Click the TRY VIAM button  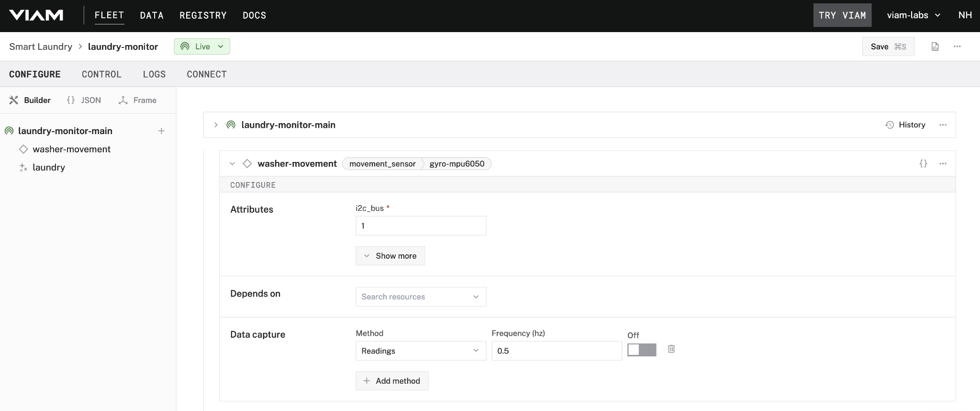pyautogui.click(x=842, y=15)
